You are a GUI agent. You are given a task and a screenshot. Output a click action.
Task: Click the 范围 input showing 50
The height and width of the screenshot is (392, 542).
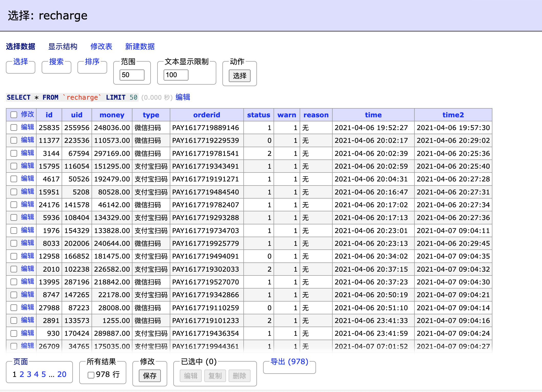click(132, 75)
